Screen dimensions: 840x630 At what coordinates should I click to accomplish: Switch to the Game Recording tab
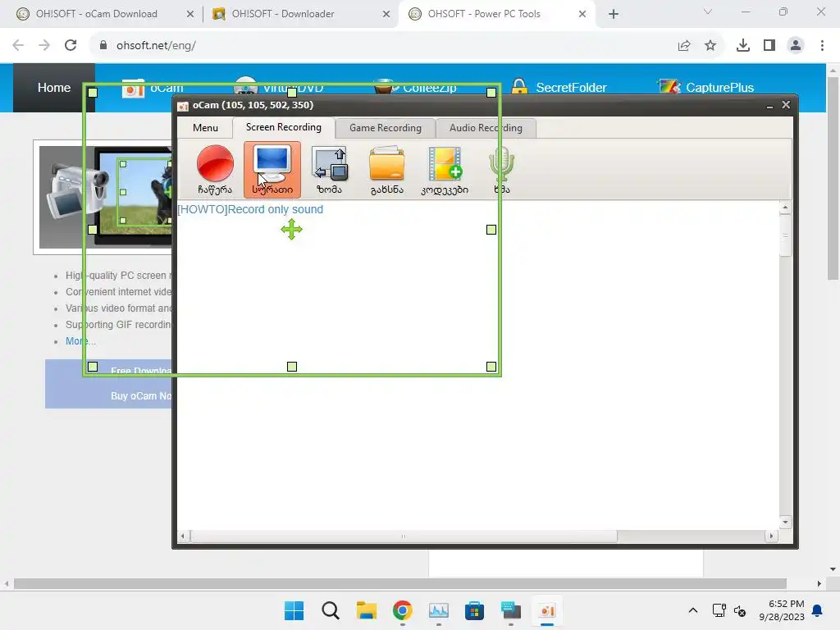[386, 127]
